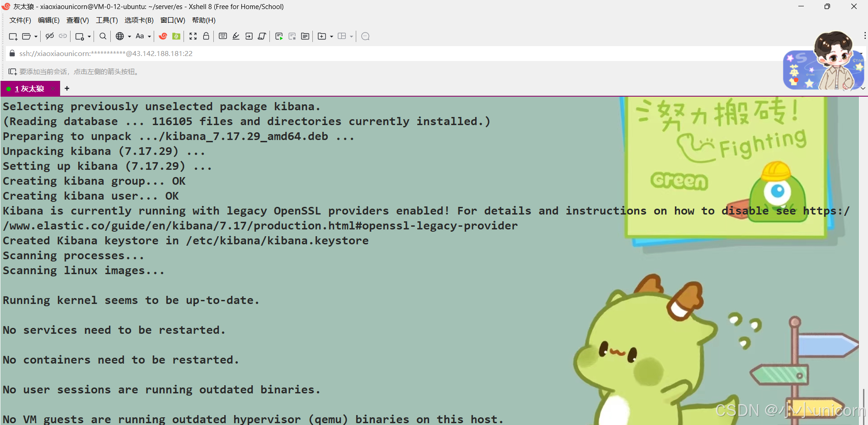Restore down the Xshell window
The height and width of the screenshot is (425, 868).
[x=827, y=6]
